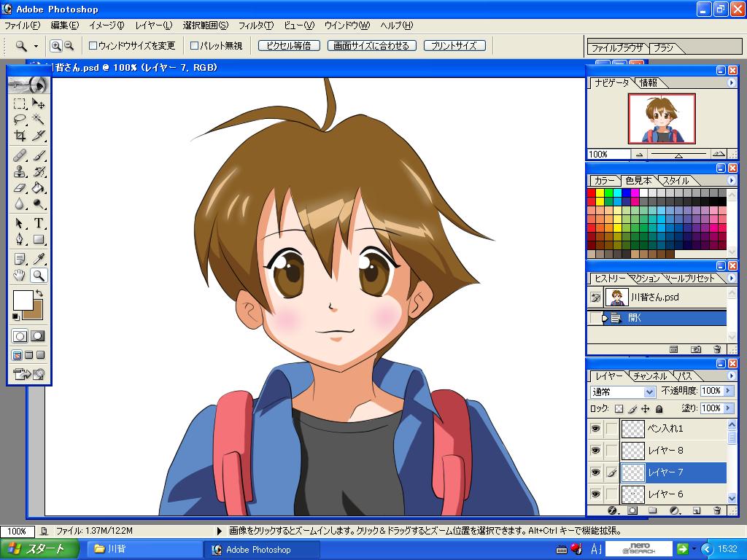The width and height of the screenshot is (747, 560).
Task: Open the Navigator panel flyout menu
Action: [732, 83]
